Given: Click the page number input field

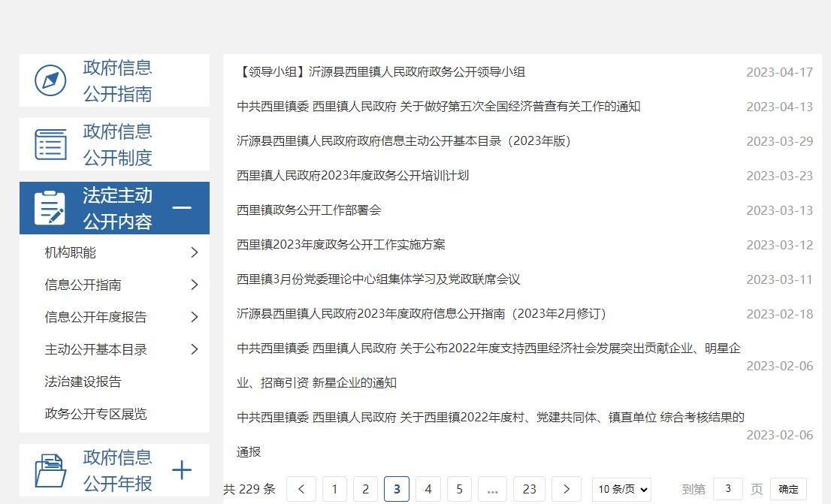Looking at the screenshot, I should (727, 489).
